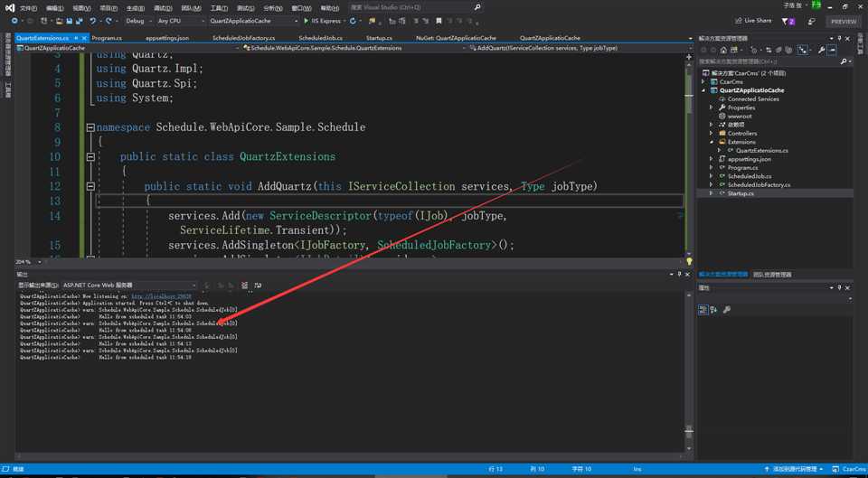The image size is (868, 478).
Task: Open the Team Explorer tab below Solution Explorer
Action: pos(771,275)
